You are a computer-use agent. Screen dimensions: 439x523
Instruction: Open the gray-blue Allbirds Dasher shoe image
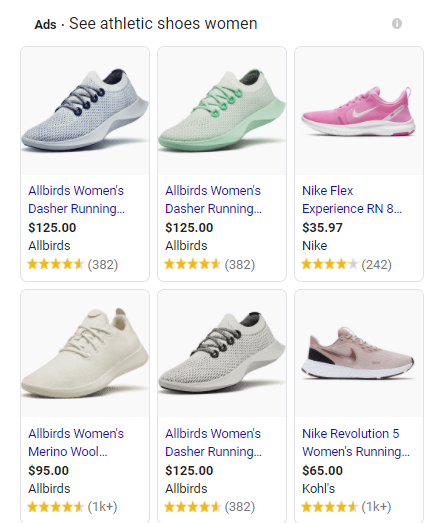(85, 111)
